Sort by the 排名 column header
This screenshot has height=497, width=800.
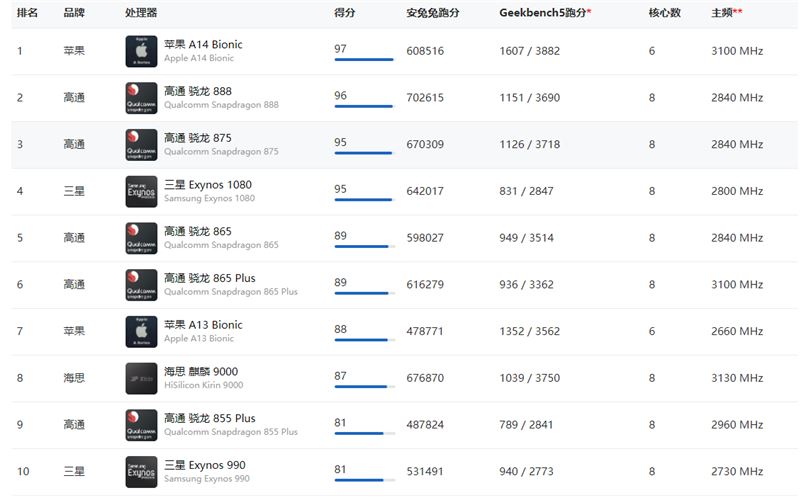(28, 13)
